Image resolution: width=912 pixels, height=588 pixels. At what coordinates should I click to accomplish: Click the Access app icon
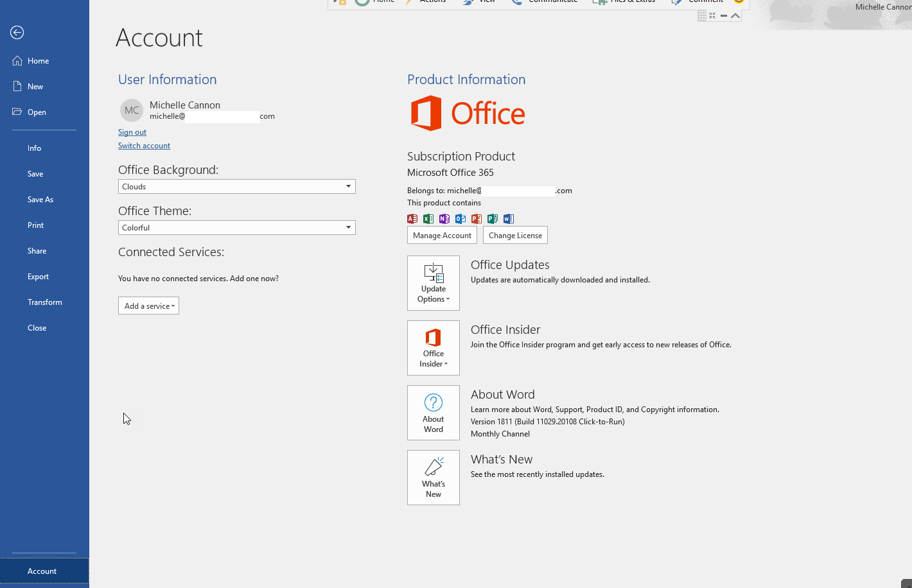pyautogui.click(x=412, y=219)
